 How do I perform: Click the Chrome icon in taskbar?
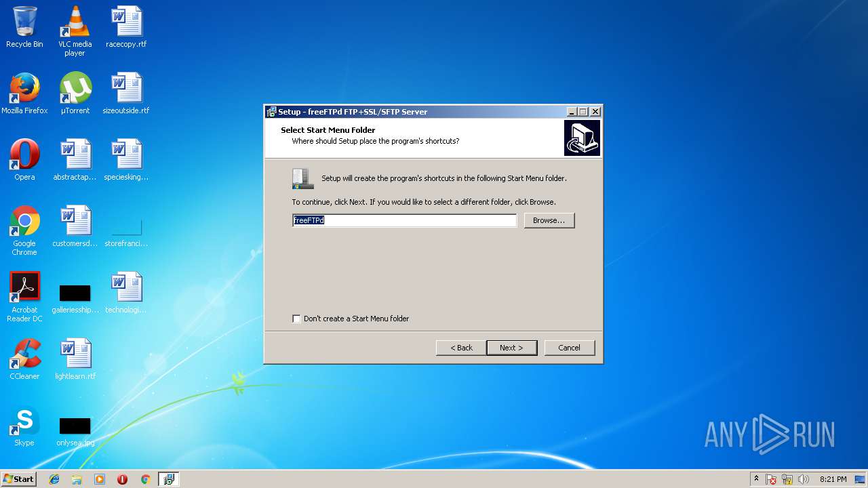pyautogui.click(x=145, y=479)
